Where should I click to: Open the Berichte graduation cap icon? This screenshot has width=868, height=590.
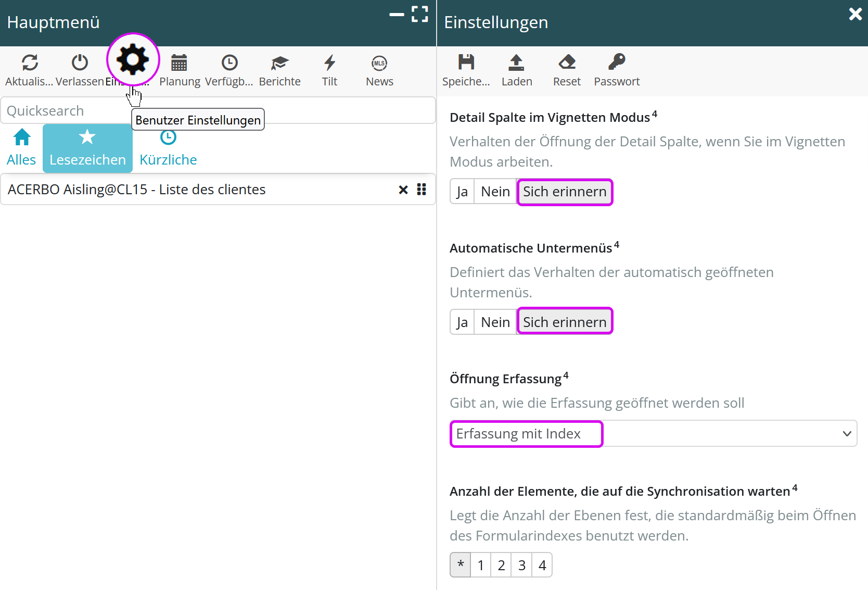[x=279, y=63]
